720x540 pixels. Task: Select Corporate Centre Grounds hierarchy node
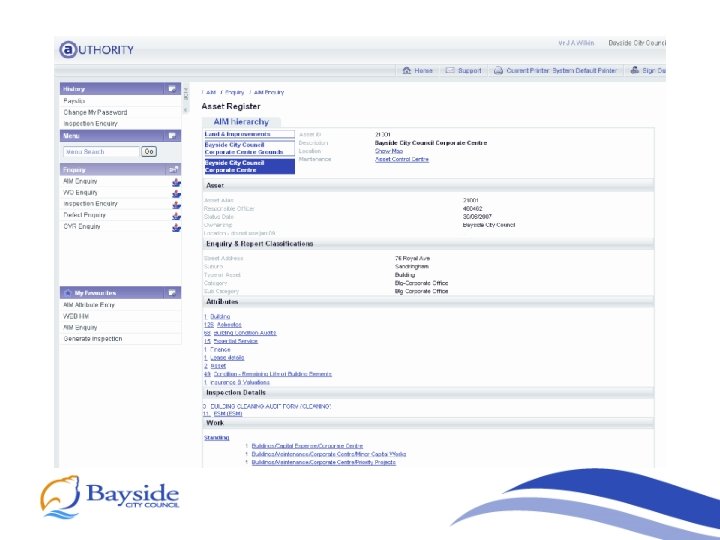click(249, 148)
